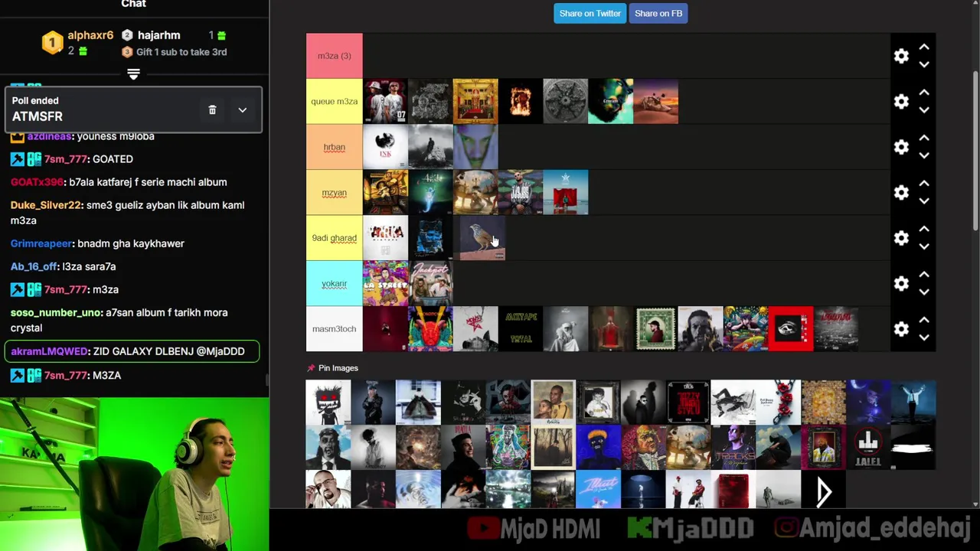The height and width of the screenshot is (551, 980).
Task: Select the yokarir cyan tier label
Action: [335, 283]
